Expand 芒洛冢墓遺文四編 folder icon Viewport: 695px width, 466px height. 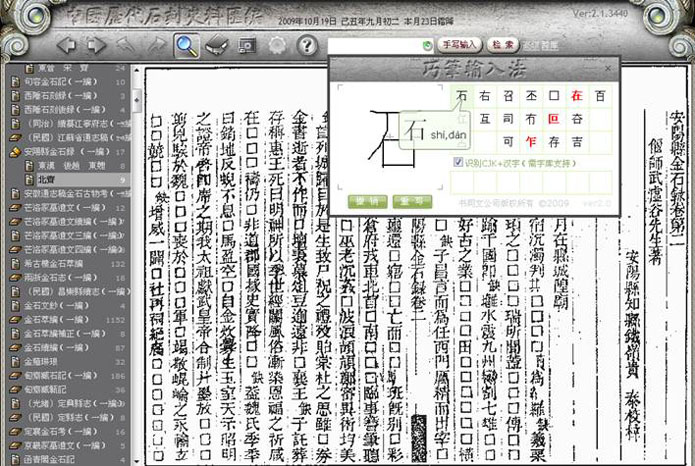click(x=16, y=250)
